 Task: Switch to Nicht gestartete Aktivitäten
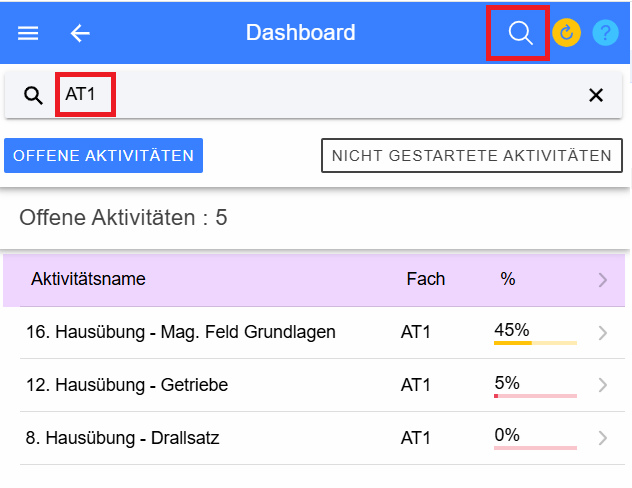pyautogui.click(x=471, y=155)
